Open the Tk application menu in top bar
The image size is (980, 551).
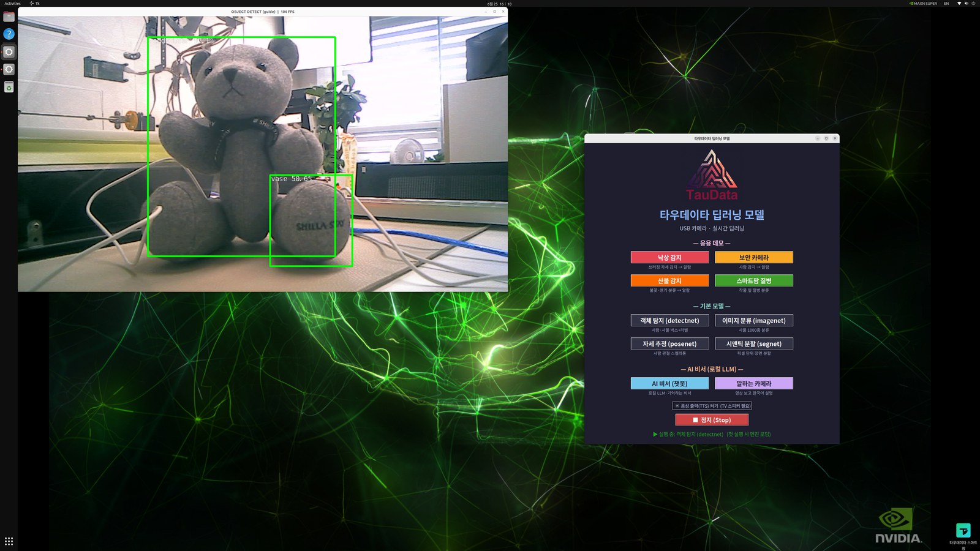(34, 3)
